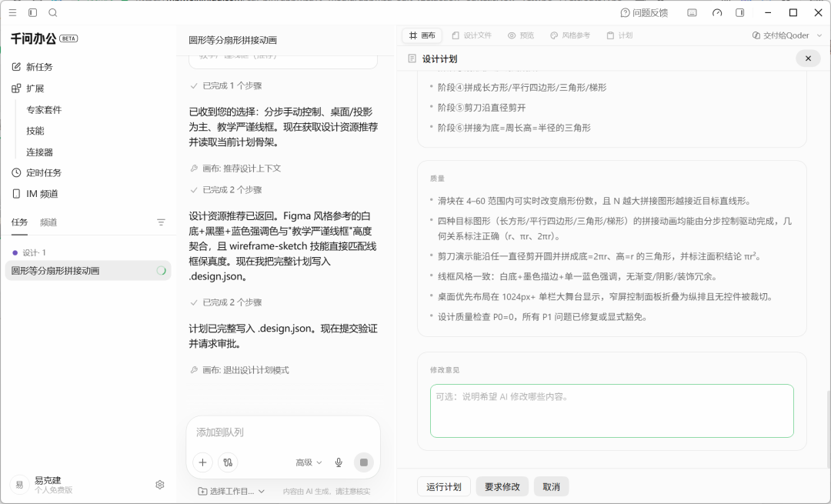Screen dimensions: 831x504
Task: Select 连接器 in the sidebar
Action: click(40, 152)
